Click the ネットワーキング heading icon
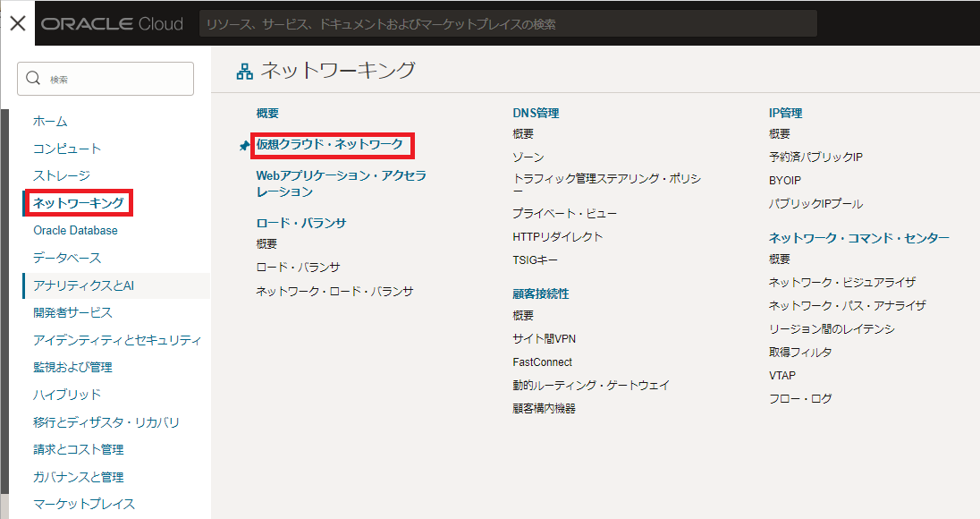Screen dimensions: 980x519 244,72
